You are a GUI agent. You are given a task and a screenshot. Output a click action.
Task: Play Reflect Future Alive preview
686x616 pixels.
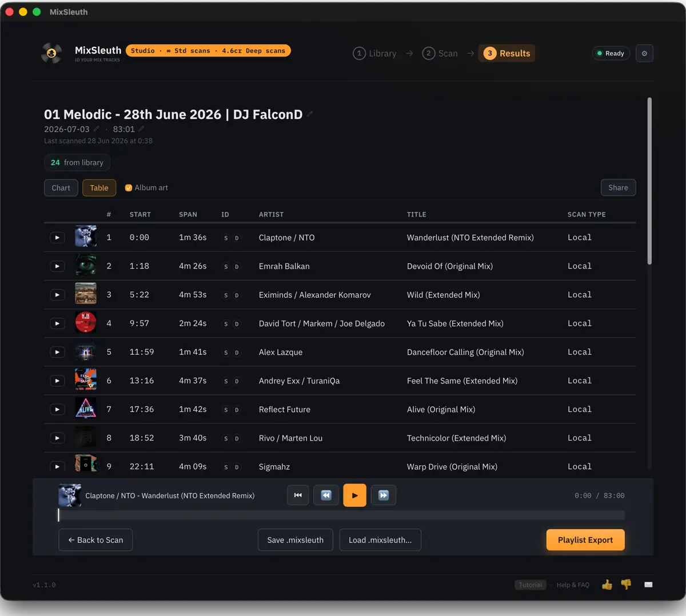click(57, 409)
